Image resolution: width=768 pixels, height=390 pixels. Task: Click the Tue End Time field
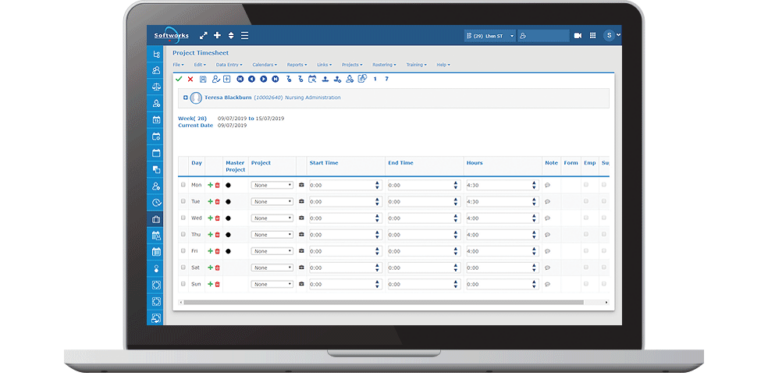tap(424, 202)
